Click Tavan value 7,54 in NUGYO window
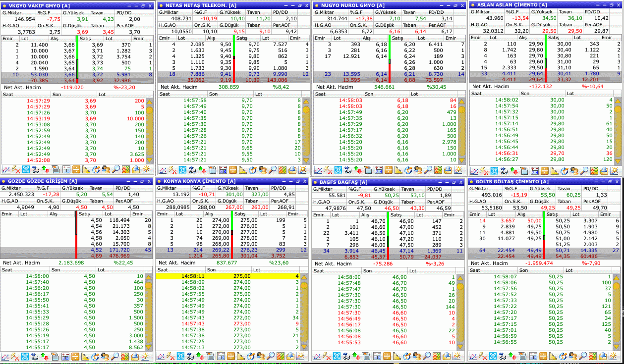The height and width of the screenshot is (364, 624). [420, 18]
